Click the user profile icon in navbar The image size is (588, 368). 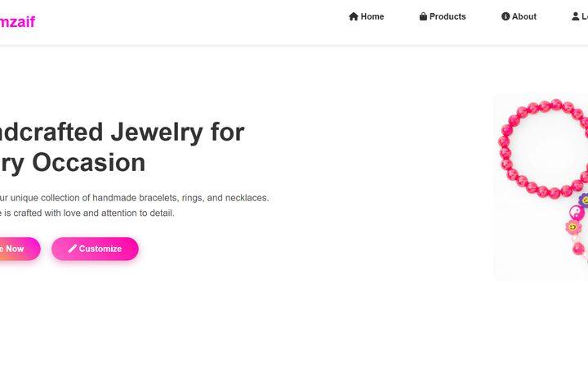click(575, 16)
